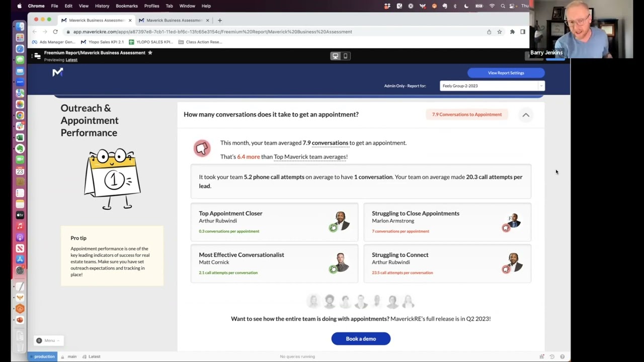This screenshot has width=644, height=362.
Task: Switch to mobile preview layout
Action: point(345,56)
